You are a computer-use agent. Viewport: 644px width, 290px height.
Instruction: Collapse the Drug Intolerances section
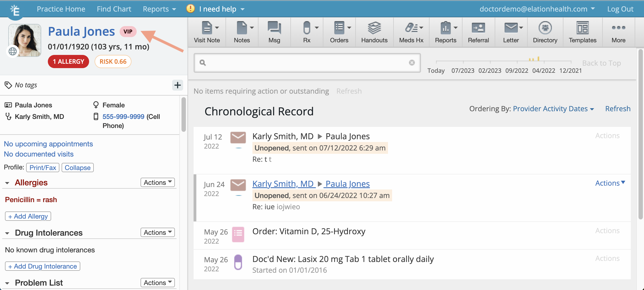pos(7,233)
